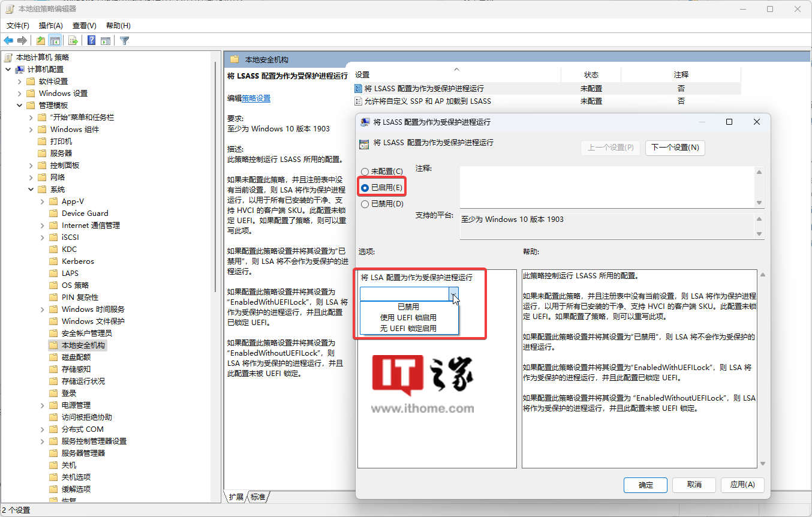
Task: Click folder icon in 本地安全机构 header bar
Action: (234, 60)
